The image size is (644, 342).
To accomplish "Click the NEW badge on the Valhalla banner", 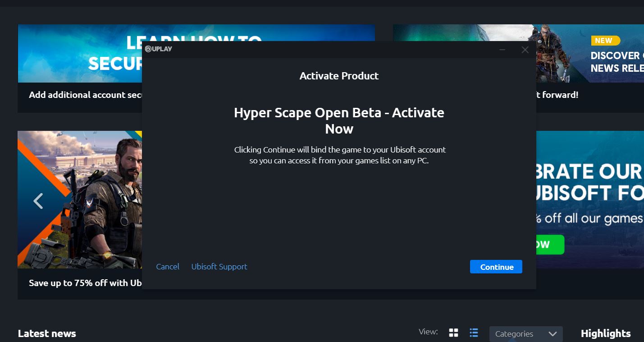I will click(604, 40).
